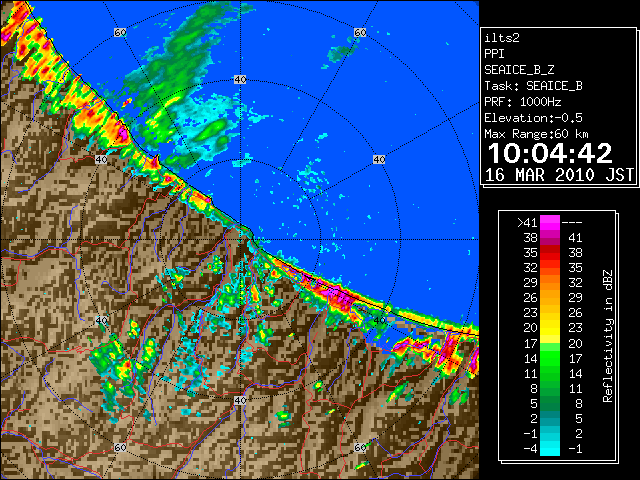
Task: Click the magenta swatch beside ">41"
Action: click(550, 222)
